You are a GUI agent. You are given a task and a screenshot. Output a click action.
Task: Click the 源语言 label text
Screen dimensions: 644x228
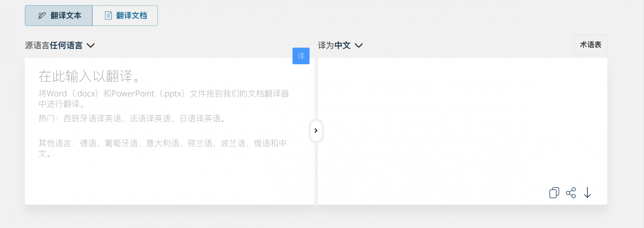pyautogui.click(x=37, y=45)
